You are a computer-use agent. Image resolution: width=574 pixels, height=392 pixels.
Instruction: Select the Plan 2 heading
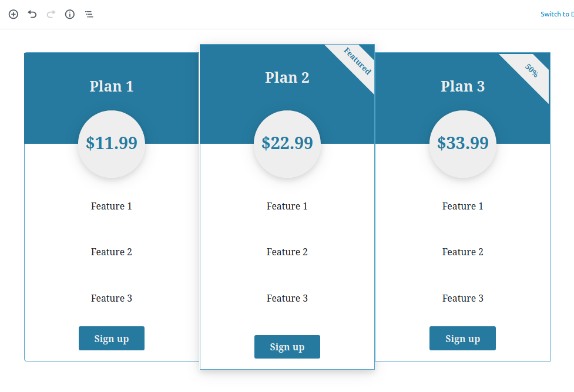[287, 77]
